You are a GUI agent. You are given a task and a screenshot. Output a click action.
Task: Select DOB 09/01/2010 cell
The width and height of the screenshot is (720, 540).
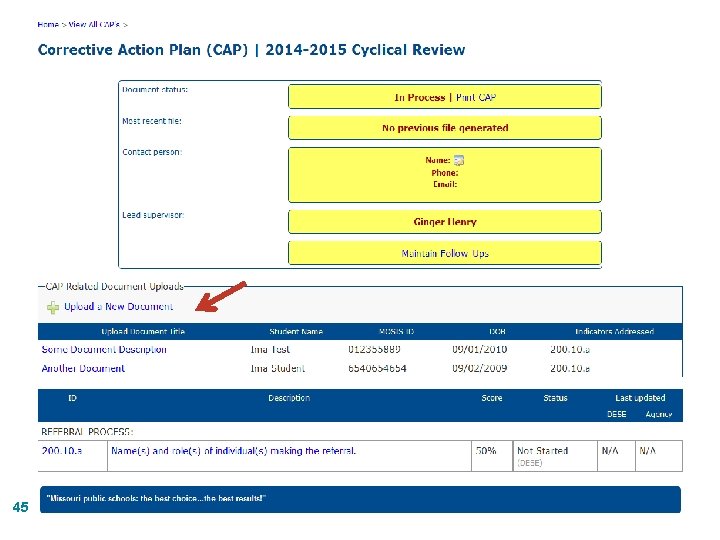click(479, 349)
